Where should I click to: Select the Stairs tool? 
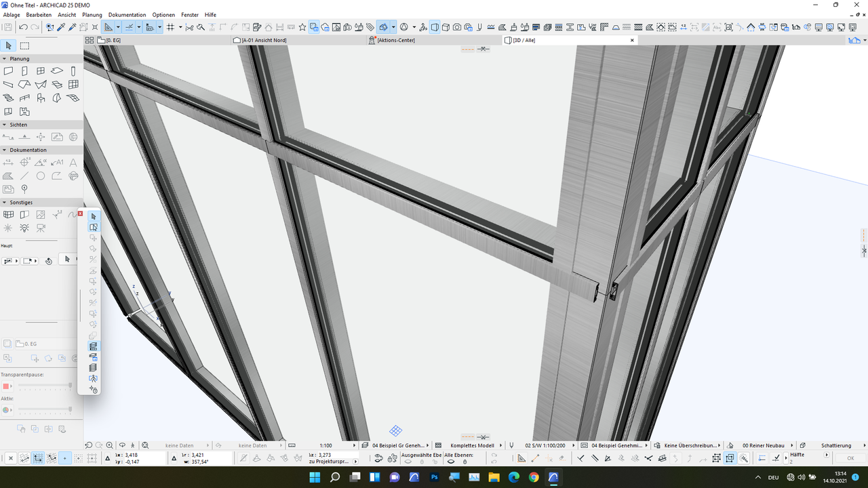coord(7,98)
